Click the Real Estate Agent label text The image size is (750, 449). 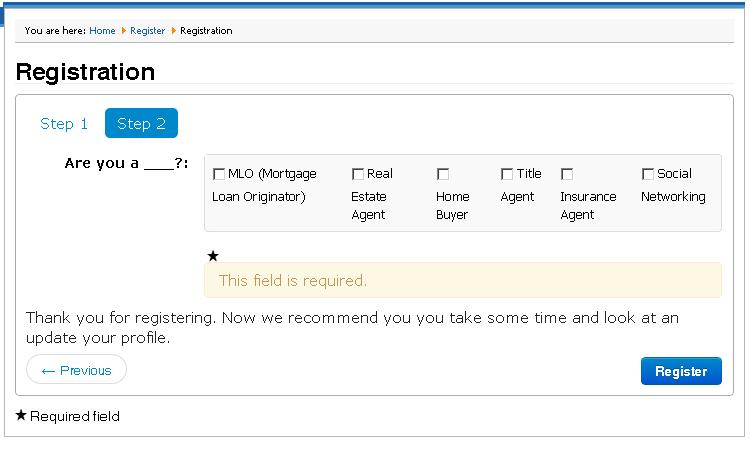[x=372, y=194]
